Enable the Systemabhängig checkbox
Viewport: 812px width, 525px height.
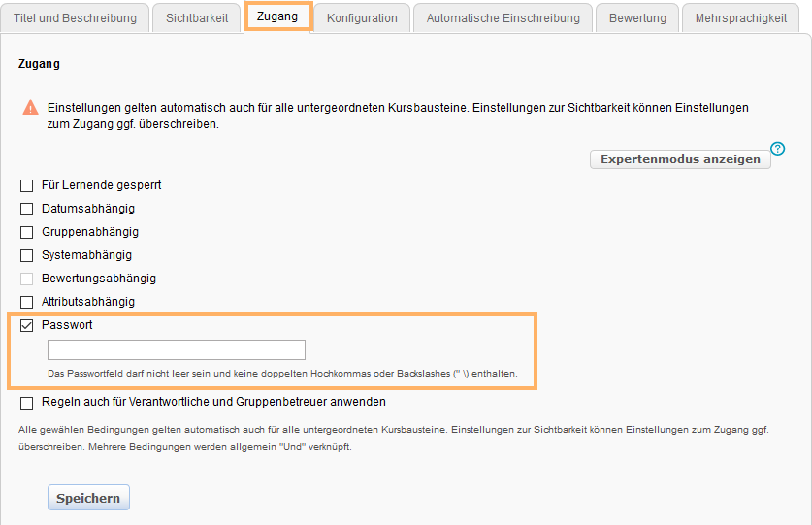[27, 255]
